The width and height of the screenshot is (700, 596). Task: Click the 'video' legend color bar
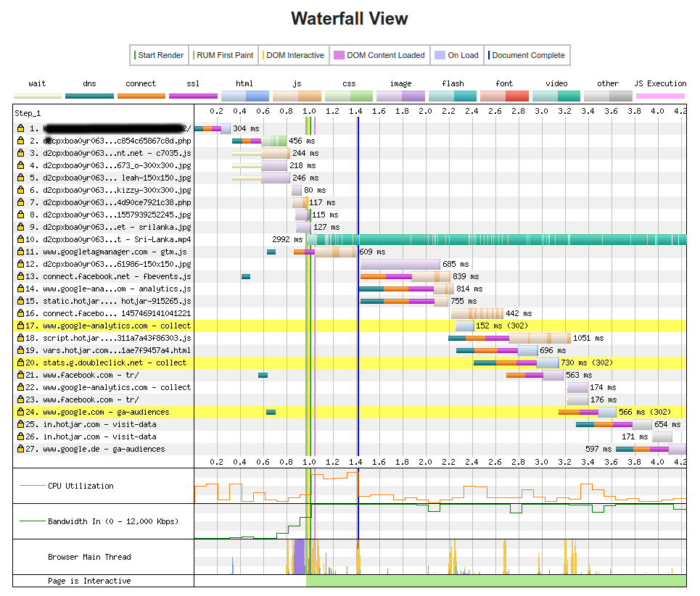tap(556, 96)
